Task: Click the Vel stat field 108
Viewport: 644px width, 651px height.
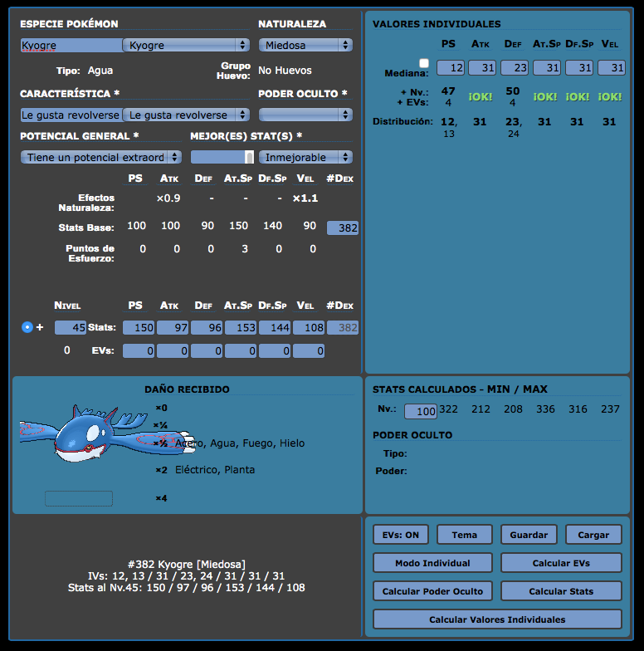Action: tap(309, 327)
